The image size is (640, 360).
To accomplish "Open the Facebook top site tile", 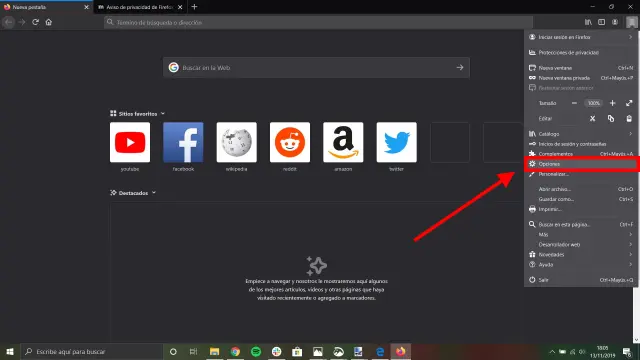I will (183, 142).
